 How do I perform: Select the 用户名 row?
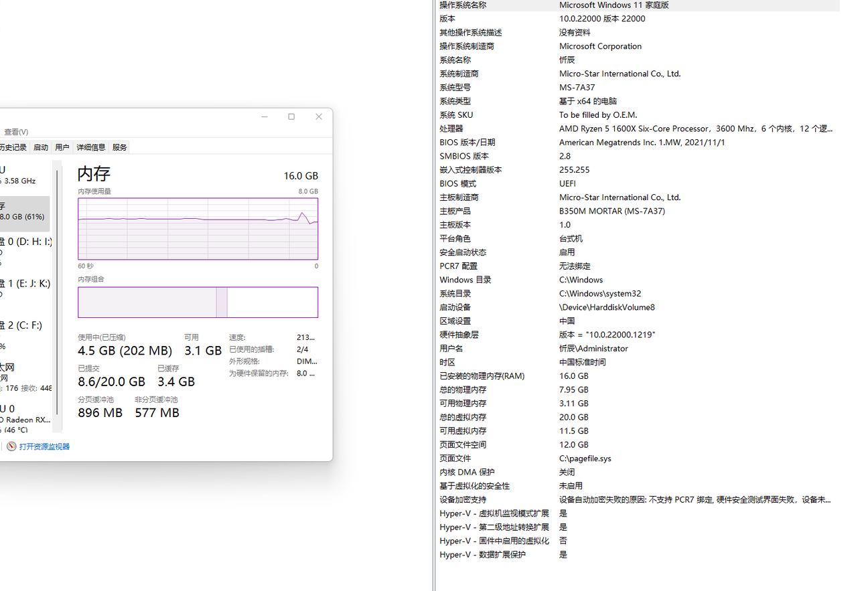pos(638,348)
